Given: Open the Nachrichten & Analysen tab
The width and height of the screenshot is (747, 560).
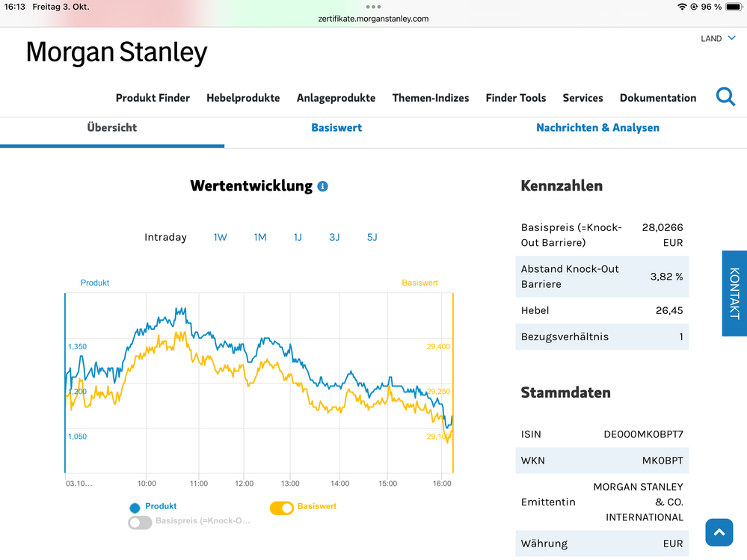Looking at the screenshot, I should [597, 128].
